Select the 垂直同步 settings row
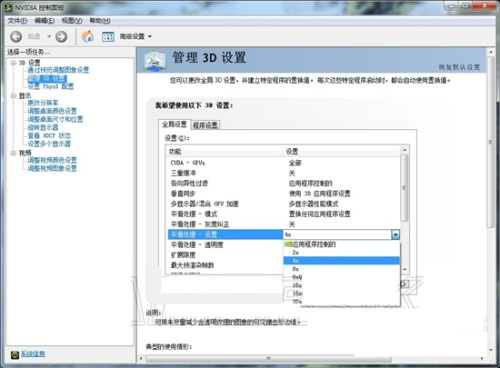 tap(283, 194)
